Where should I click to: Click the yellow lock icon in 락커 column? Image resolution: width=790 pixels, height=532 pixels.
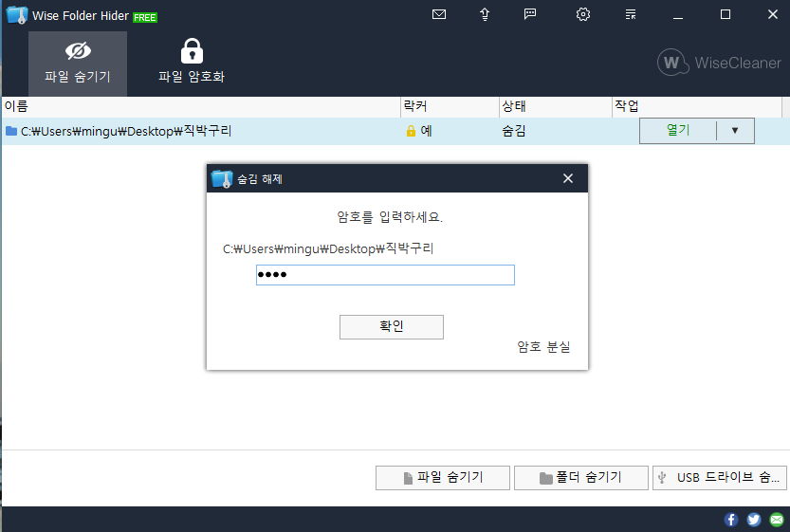(412, 131)
